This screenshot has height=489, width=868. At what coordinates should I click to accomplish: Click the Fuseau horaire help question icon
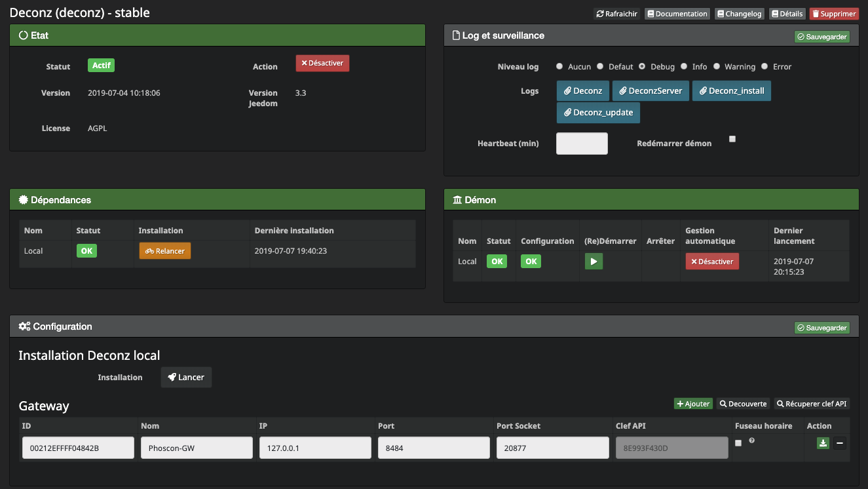tap(751, 440)
